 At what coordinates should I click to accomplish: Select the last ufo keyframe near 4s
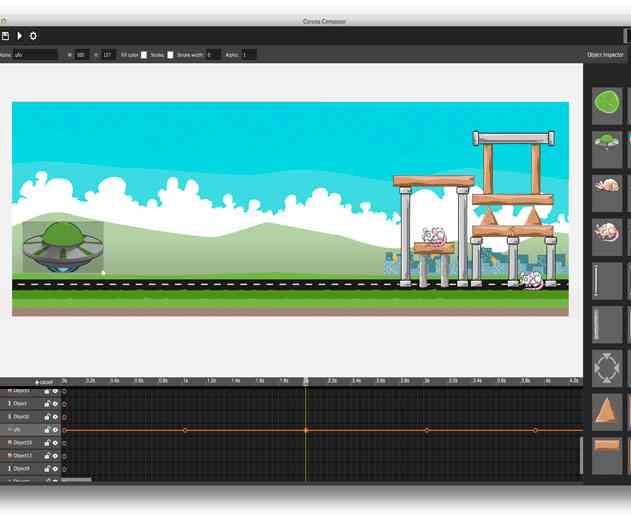coord(535,430)
